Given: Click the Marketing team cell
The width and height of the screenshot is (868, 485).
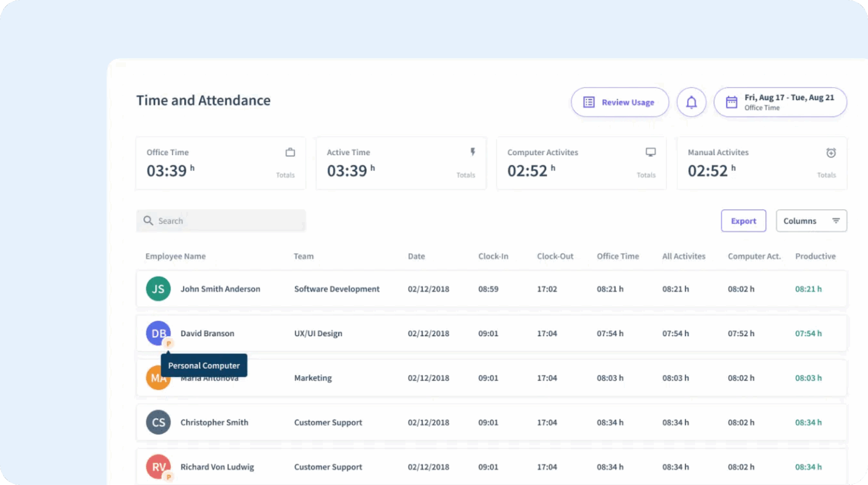Looking at the screenshot, I should pyautogui.click(x=313, y=378).
